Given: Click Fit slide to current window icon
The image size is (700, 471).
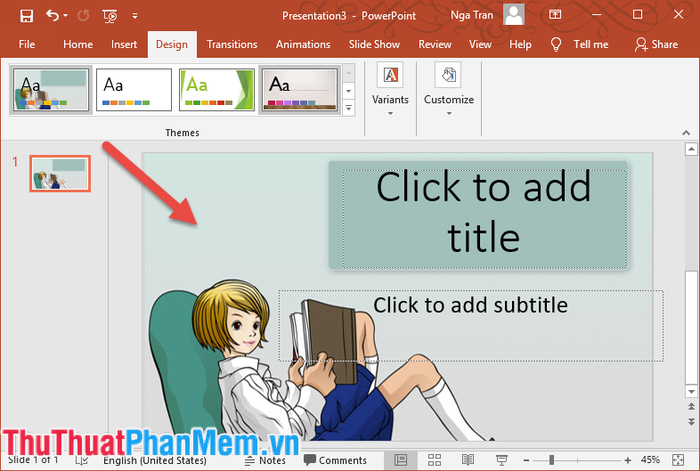Looking at the screenshot, I should click(678, 460).
